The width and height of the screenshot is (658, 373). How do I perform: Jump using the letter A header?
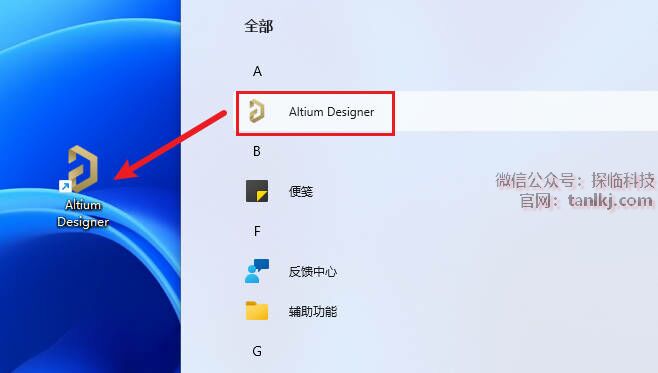(x=257, y=71)
